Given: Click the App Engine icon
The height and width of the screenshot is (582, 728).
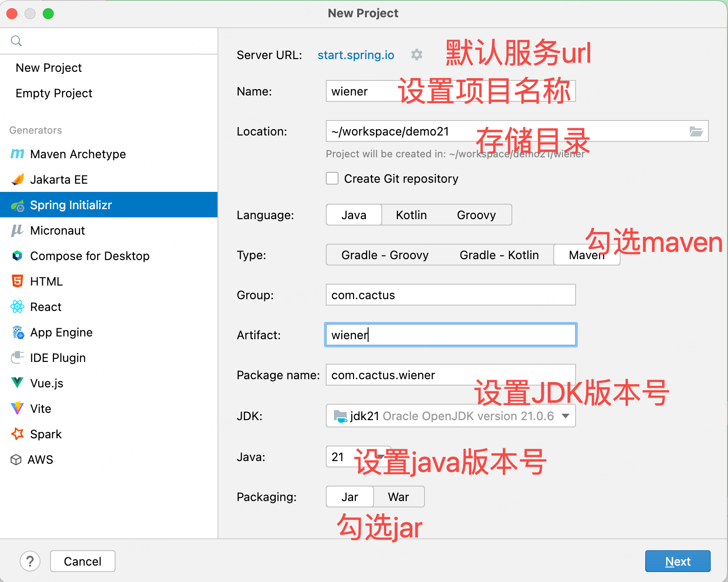Looking at the screenshot, I should [18, 332].
